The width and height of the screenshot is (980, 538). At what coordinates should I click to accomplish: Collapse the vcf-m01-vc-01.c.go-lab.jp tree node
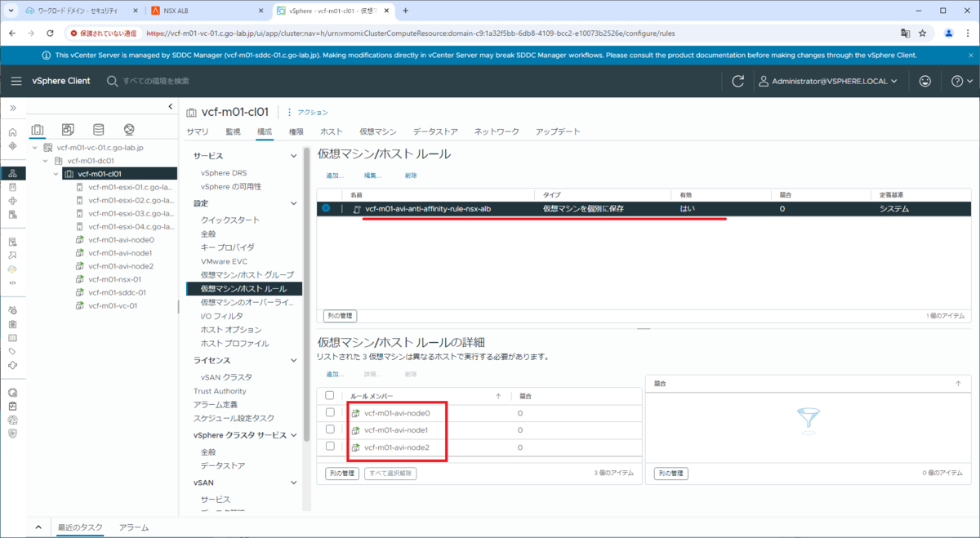[x=35, y=148]
